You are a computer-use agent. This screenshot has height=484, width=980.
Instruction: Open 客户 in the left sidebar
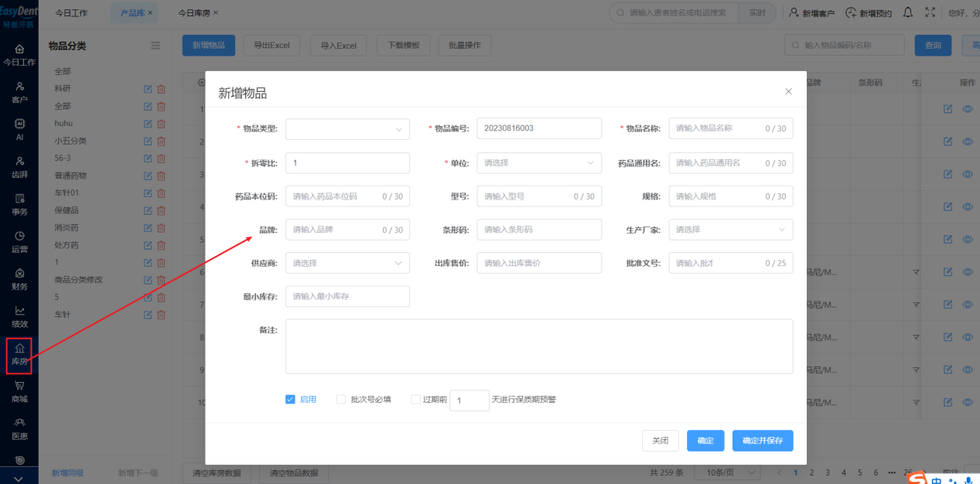pyautogui.click(x=19, y=92)
